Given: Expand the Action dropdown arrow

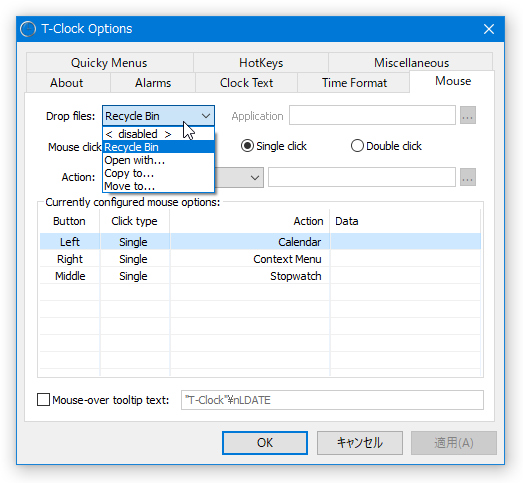Looking at the screenshot, I should coord(255,177).
